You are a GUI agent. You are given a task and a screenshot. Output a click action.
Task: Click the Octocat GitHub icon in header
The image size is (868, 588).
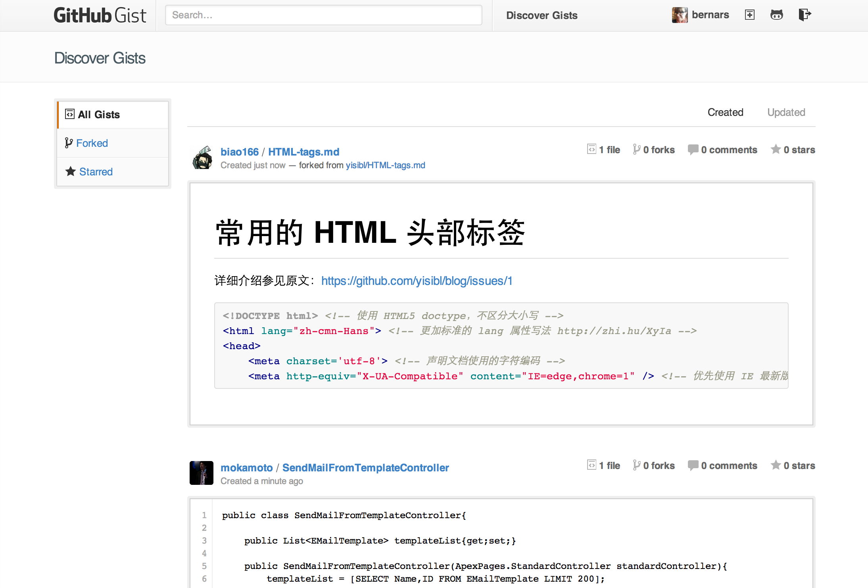[x=776, y=15]
